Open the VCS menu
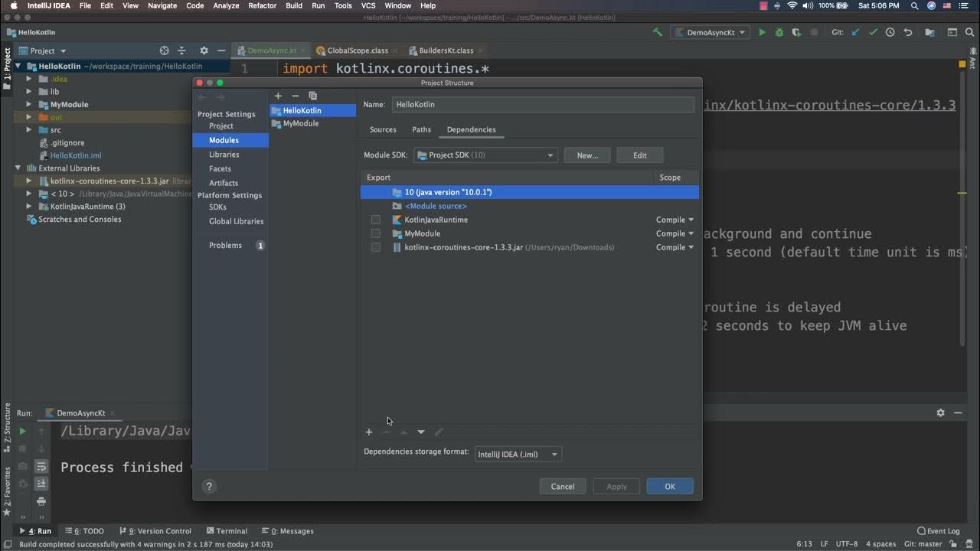This screenshot has height=551, width=980. coord(368,5)
